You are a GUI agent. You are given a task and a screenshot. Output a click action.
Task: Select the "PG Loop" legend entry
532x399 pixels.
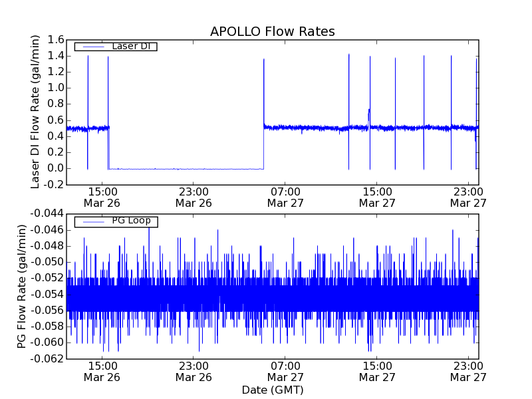pyautogui.click(x=116, y=221)
